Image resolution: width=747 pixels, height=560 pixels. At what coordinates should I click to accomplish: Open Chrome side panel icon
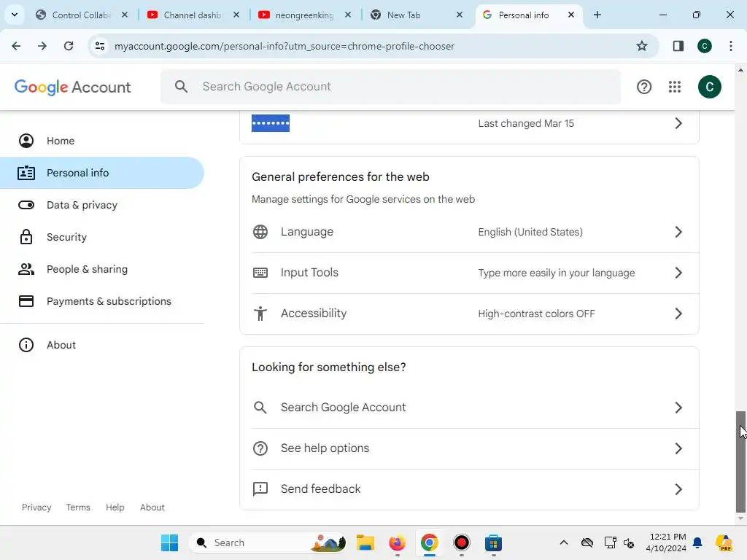click(678, 46)
